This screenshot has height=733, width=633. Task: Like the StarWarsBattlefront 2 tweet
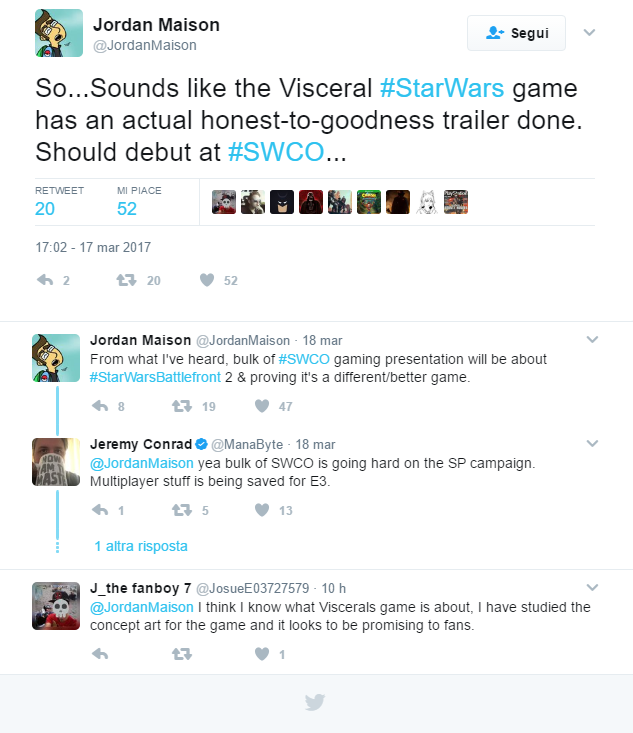[262, 406]
